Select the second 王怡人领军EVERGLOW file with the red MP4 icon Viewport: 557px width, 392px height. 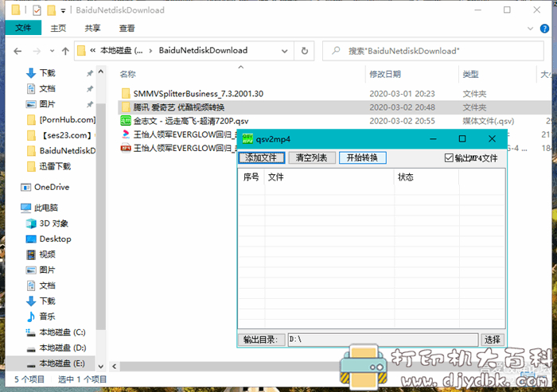pos(178,148)
